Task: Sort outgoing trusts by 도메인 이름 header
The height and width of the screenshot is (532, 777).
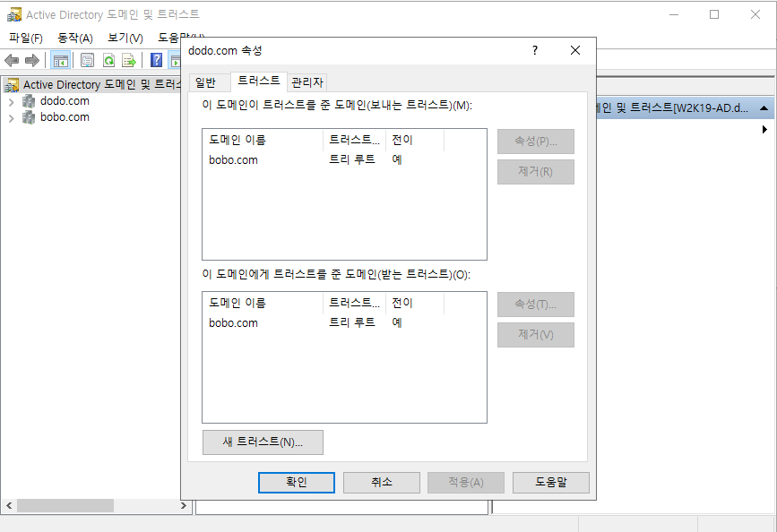Action: [x=263, y=141]
